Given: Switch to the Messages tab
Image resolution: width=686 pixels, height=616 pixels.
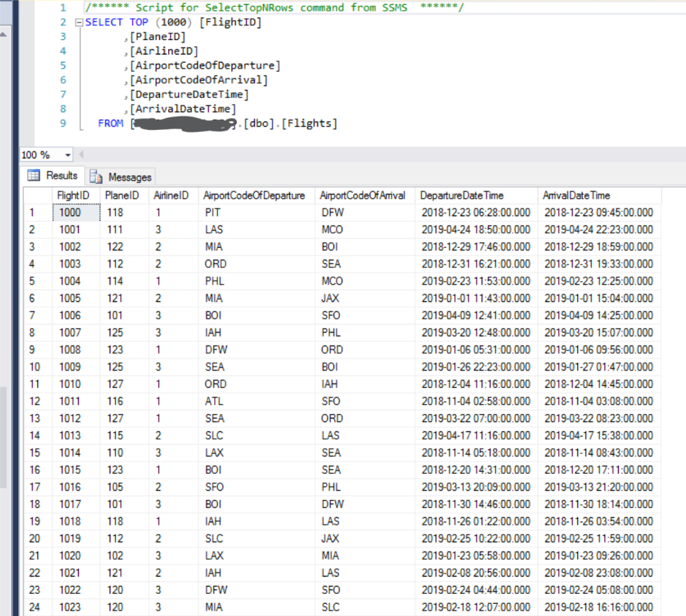Looking at the screenshot, I should click(x=129, y=177).
